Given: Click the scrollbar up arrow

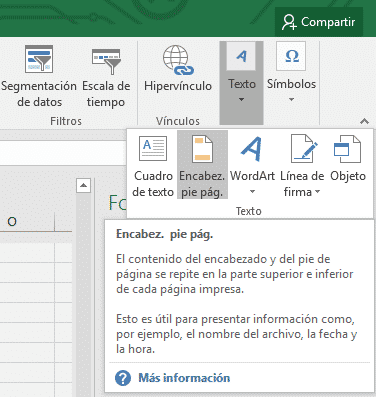Looking at the screenshot, I should coord(83,185).
